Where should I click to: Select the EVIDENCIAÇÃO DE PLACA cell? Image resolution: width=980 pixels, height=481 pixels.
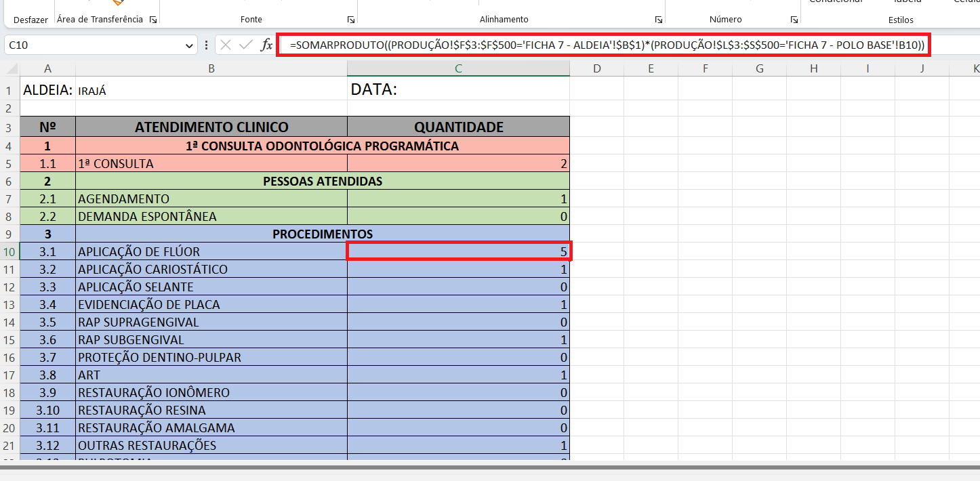[x=211, y=304]
